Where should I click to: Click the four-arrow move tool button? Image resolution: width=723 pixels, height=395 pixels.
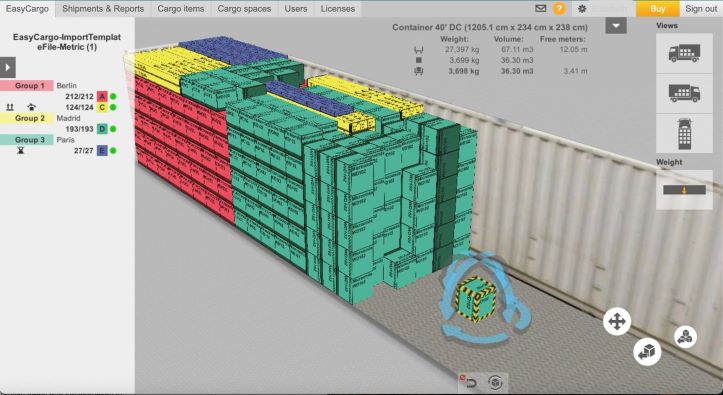pos(617,321)
